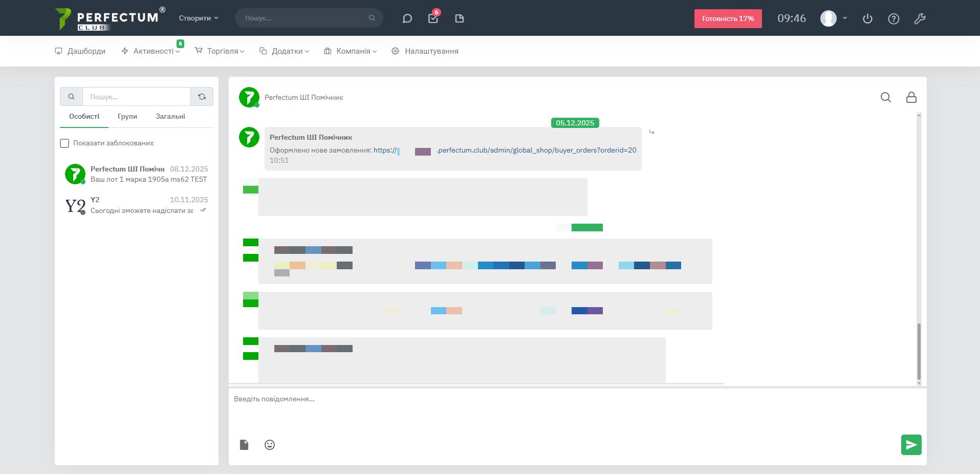The image size is (980, 474).
Task: Expand the Торгівля menu
Action: point(220,51)
